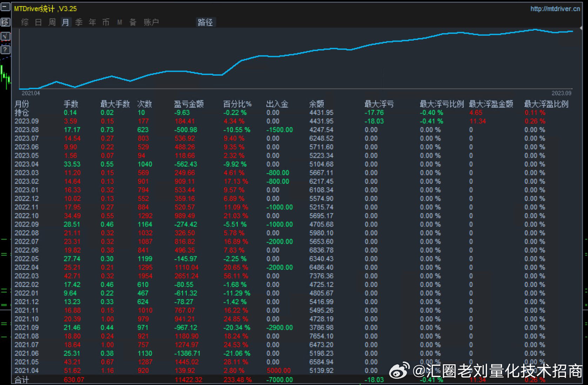This screenshot has width=588, height=385.
Task: Click the 盈亏金额 column header
Action: point(189,104)
